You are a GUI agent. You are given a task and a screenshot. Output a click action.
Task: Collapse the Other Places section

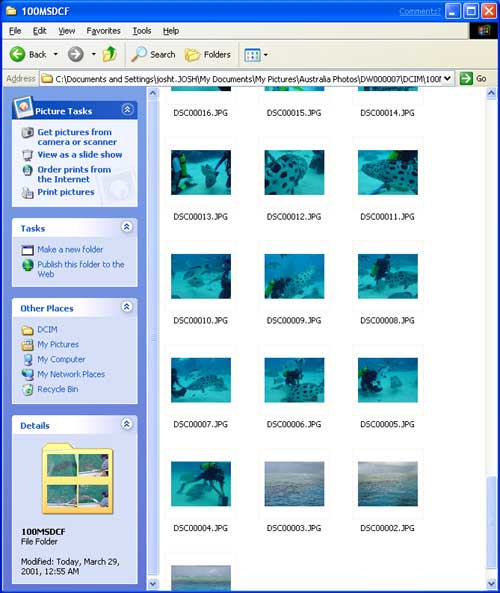pyautogui.click(x=127, y=307)
